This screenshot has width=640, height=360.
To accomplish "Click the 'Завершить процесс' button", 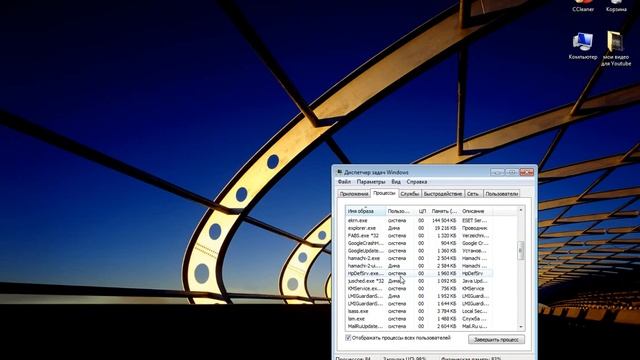I will pyautogui.click(x=496, y=340).
